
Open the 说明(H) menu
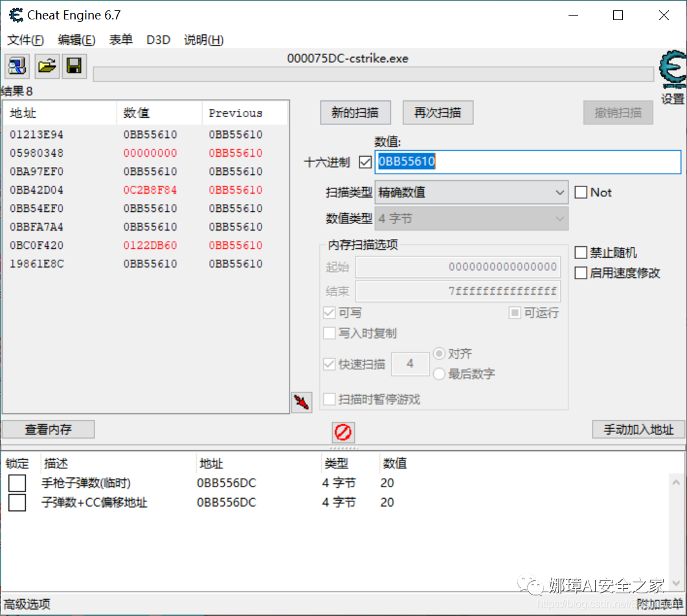204,40
